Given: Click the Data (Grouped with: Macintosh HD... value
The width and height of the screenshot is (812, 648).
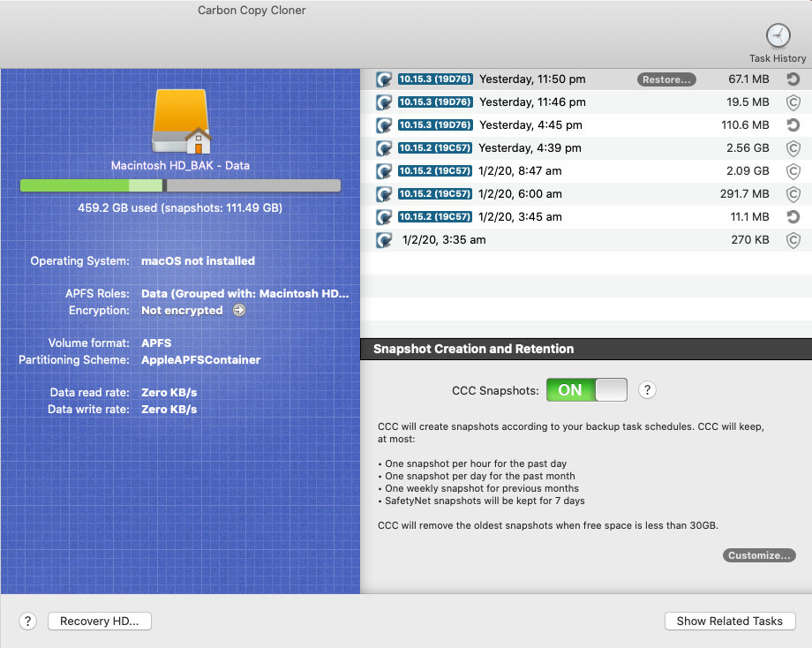Looking at the screenshot, I should [x=245, y=294].
